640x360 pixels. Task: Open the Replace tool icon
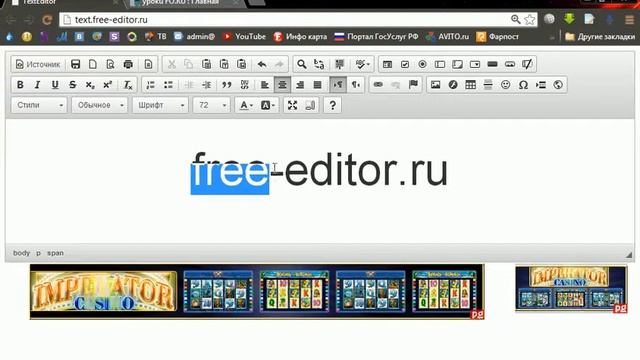[319, 64]
